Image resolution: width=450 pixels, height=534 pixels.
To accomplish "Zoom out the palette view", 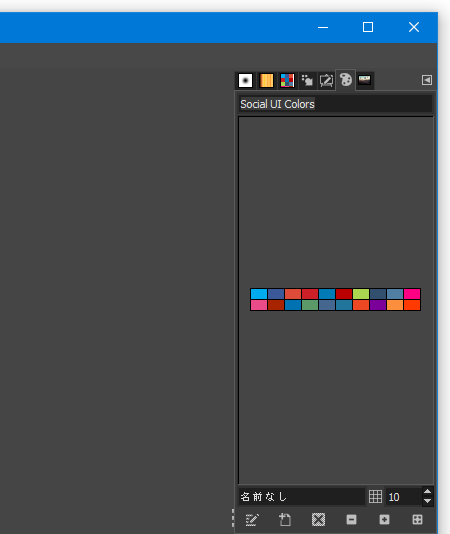I will pyautogui.click(x=351, y=520).
